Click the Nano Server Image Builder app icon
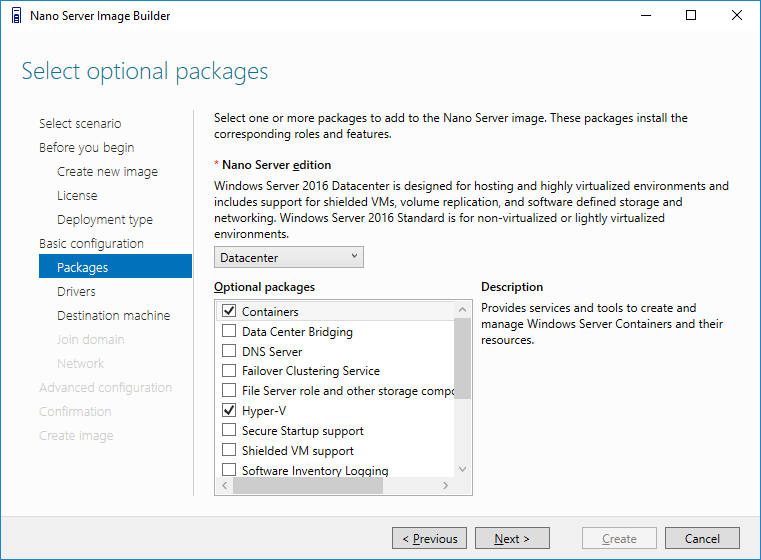The width and height of the screenshot is (761, 560). click(16, 16)
